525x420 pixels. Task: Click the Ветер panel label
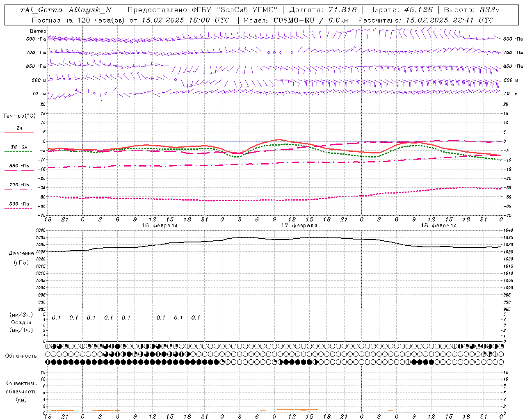[38, 31]
